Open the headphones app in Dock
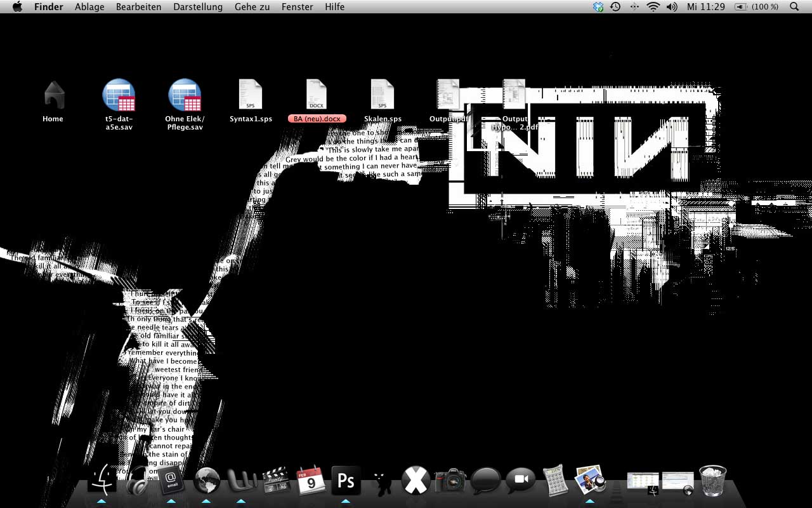 136,479
